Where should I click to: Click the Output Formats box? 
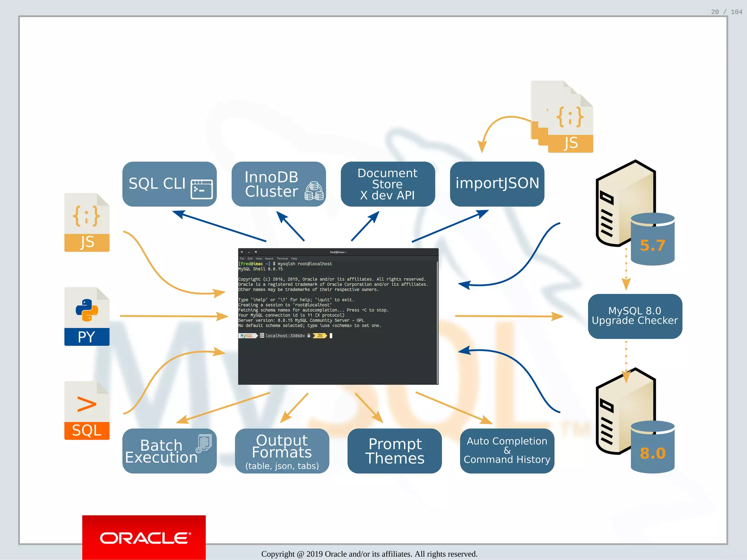(x=282, y=451)
